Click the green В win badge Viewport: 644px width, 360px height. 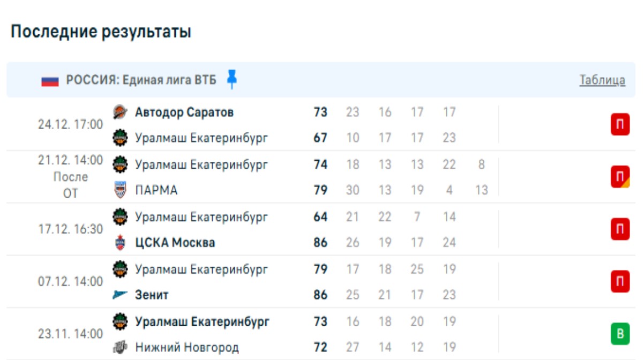point(620,334)
